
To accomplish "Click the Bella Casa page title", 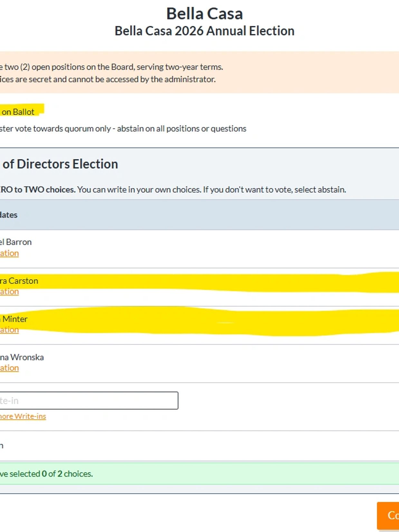I will pos(204,14).
